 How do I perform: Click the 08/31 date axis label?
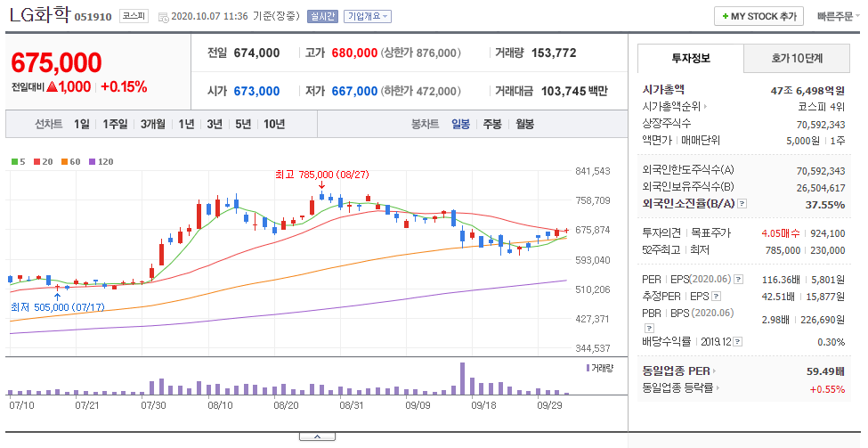pyautogui.click(x=351, y=405)
